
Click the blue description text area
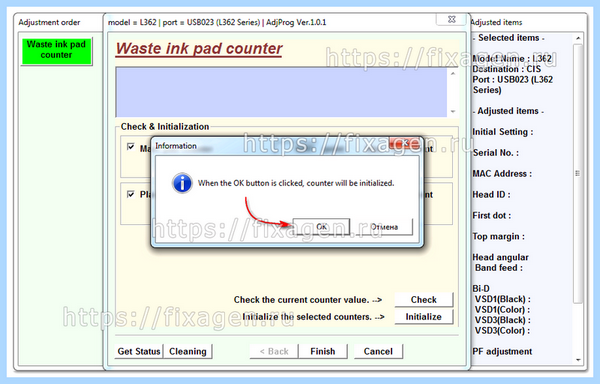pyautogui.click(x=281, y=92)
